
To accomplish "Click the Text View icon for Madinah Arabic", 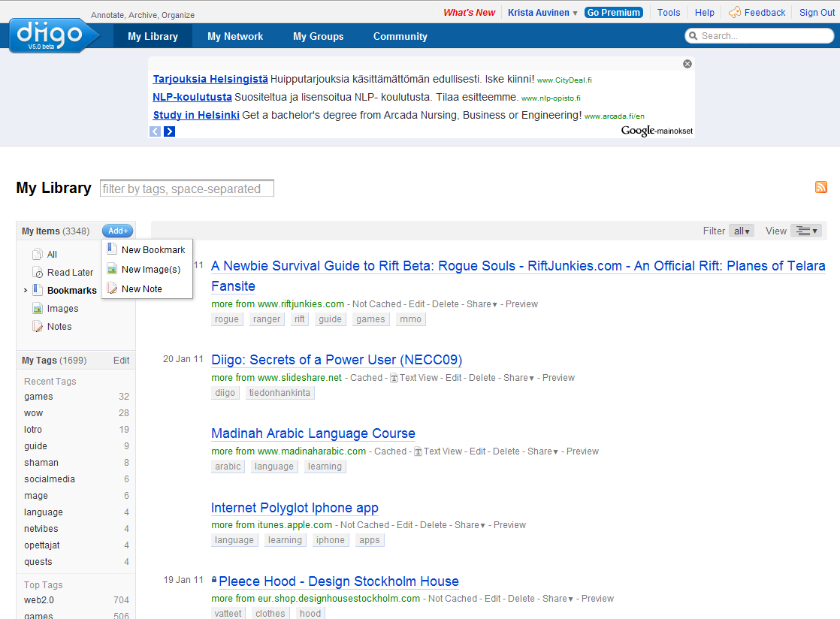I will coord(418,452).
